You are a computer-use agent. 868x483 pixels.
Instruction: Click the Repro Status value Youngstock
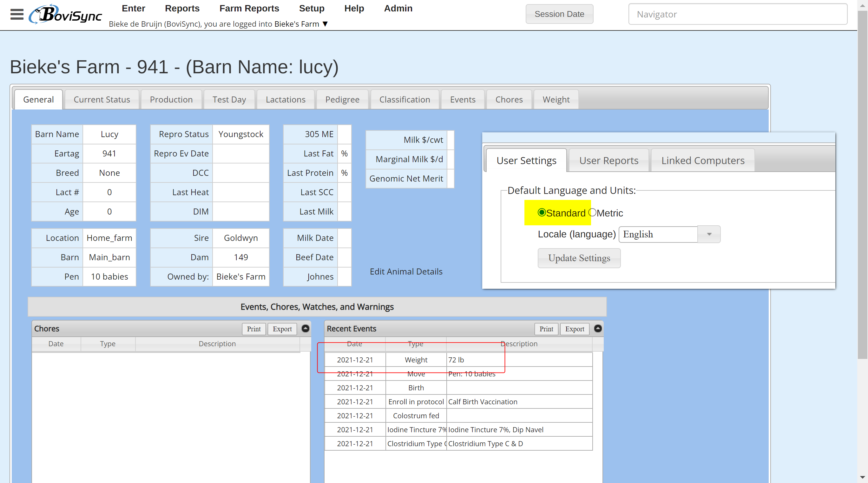[x=240, y=134]
